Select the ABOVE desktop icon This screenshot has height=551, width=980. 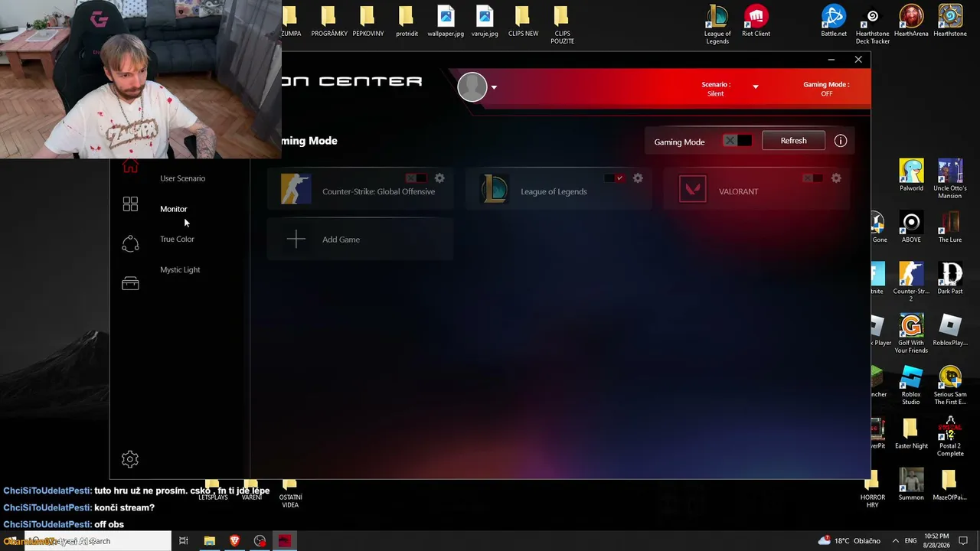pyautogui.click(x=911, y=227)
